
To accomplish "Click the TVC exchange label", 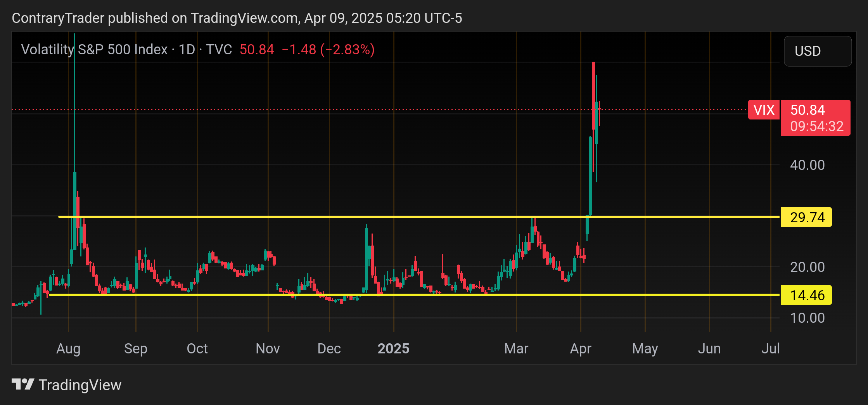I will click(x=219, y=50).
